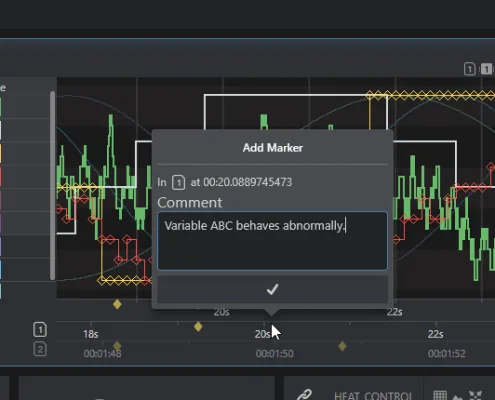Image resolution: width=495 pixels, height=400 pixels.
Task: Click the 22s label on timeline row 1
Action: pyautogui.click(x=436, y=334)
